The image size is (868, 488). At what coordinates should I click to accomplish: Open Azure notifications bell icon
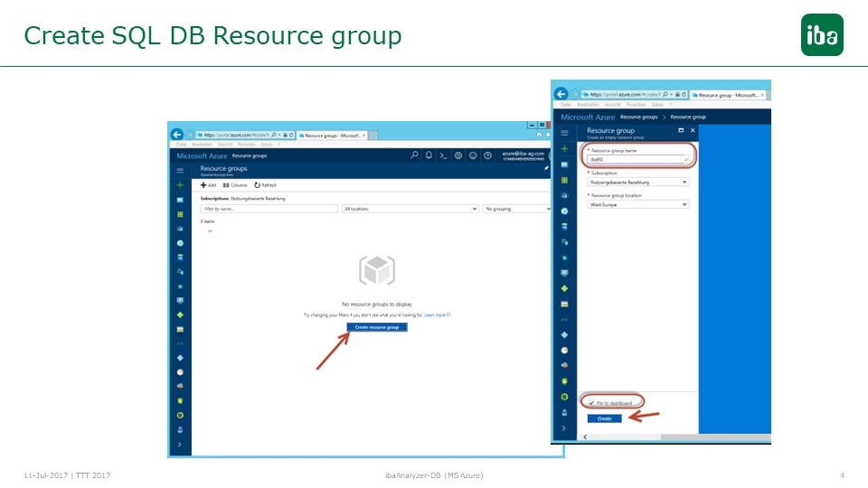pyautogui.click(x=429, y=155)
